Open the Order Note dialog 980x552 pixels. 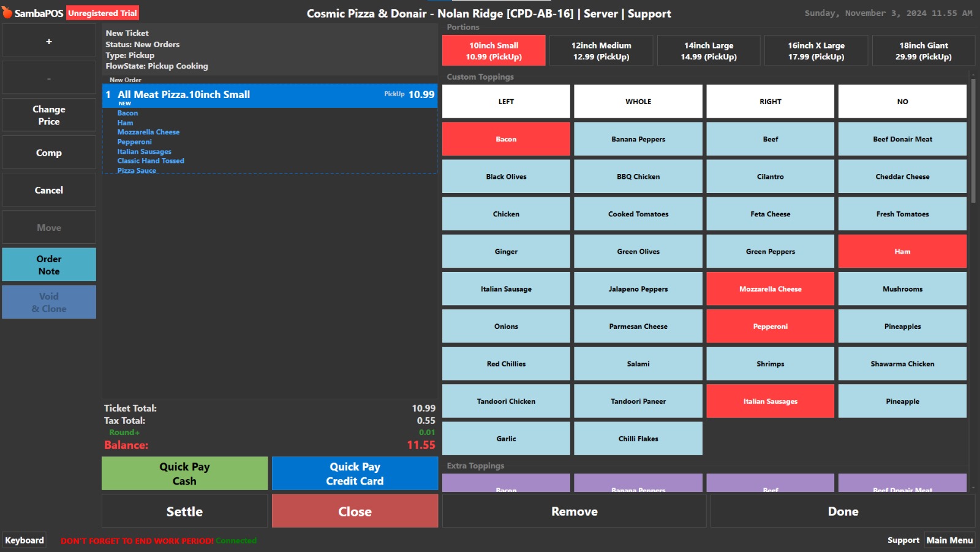coord(49,265)
